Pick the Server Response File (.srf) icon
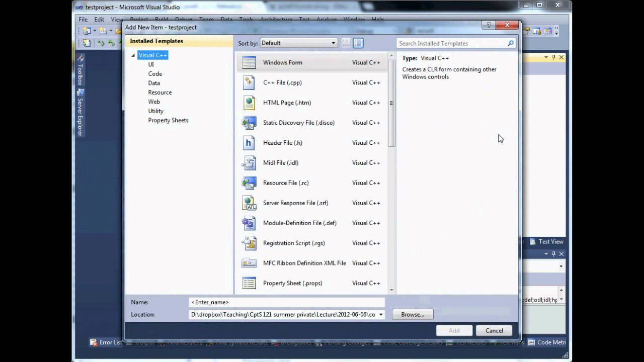Image resolution: width=644 pixels, height=362 pixels. point(249,203)
